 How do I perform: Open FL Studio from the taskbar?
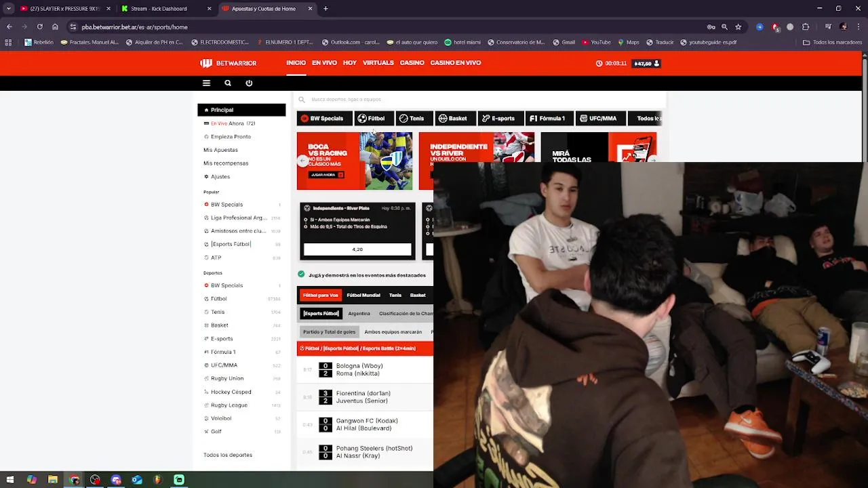click(158, 480)
